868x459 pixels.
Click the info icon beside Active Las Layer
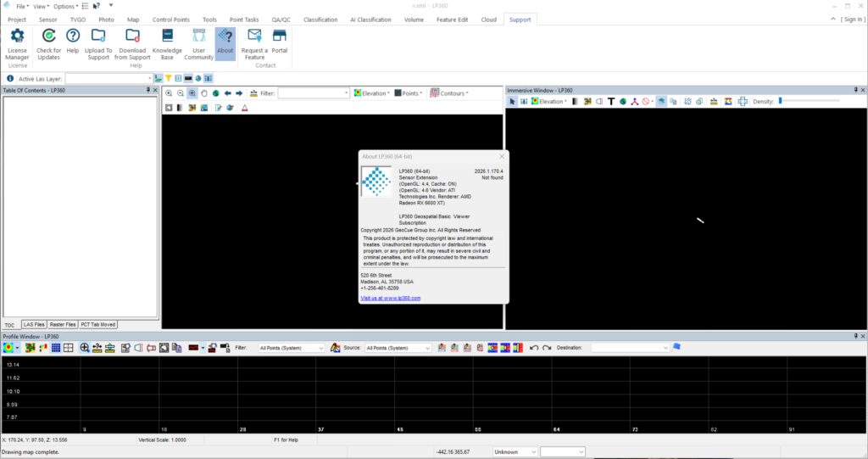click(10, 78)
